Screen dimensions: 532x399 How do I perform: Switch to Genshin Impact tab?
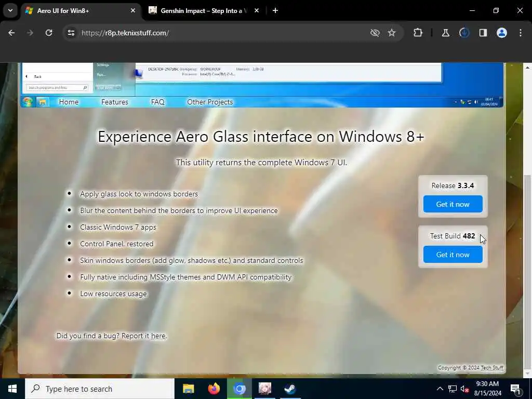click(204, 11)
